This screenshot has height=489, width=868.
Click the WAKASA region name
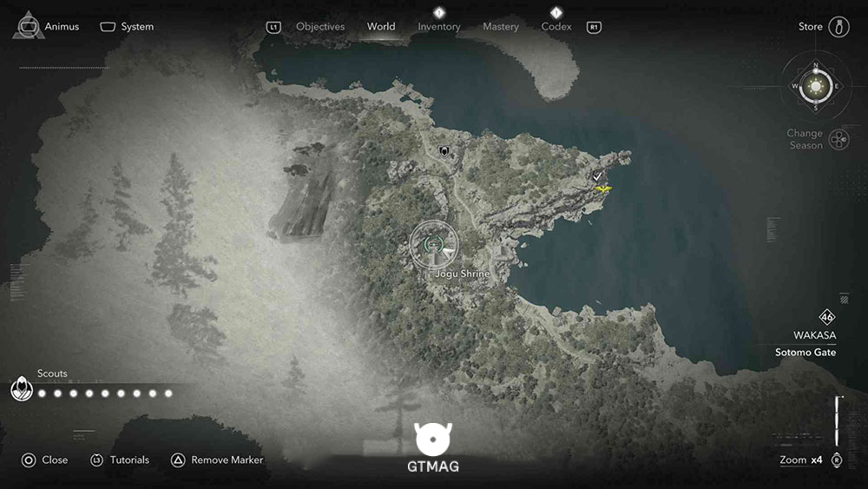pyautogui.click(x=814, y=335)
